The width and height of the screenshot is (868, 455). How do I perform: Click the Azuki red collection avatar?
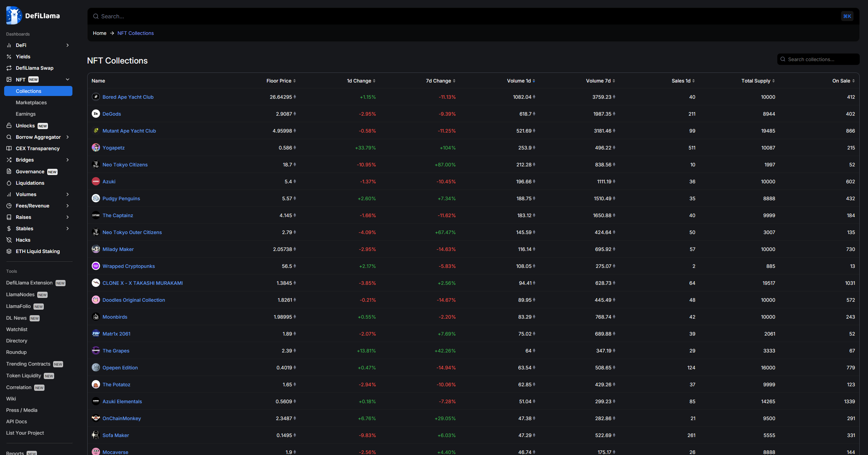coord(96,182)
